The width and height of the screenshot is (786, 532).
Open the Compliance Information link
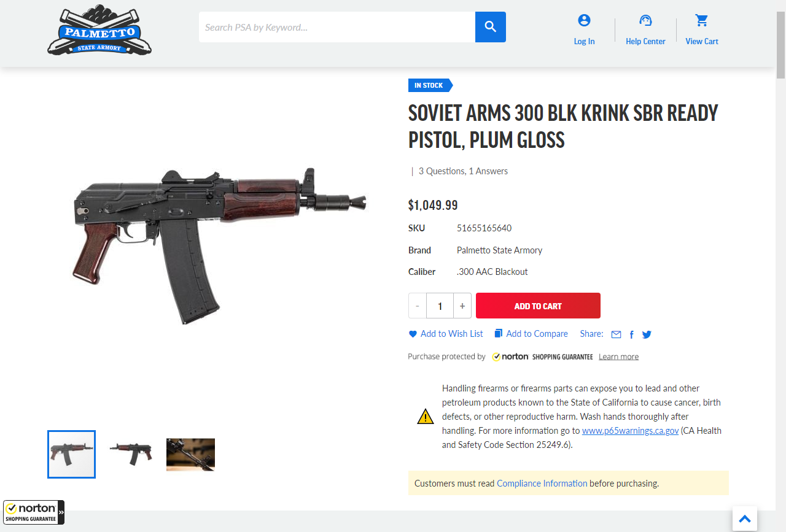click(x=542, y=483)
